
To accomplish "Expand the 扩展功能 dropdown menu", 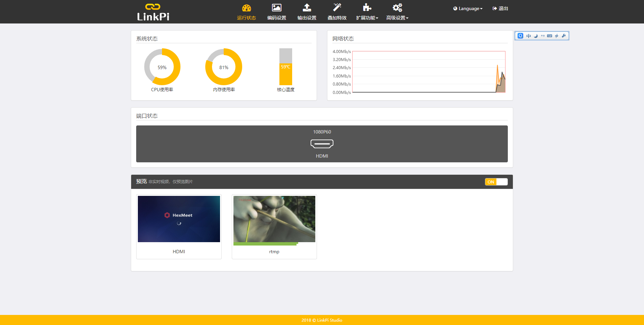I will click(x=367, y=12).
